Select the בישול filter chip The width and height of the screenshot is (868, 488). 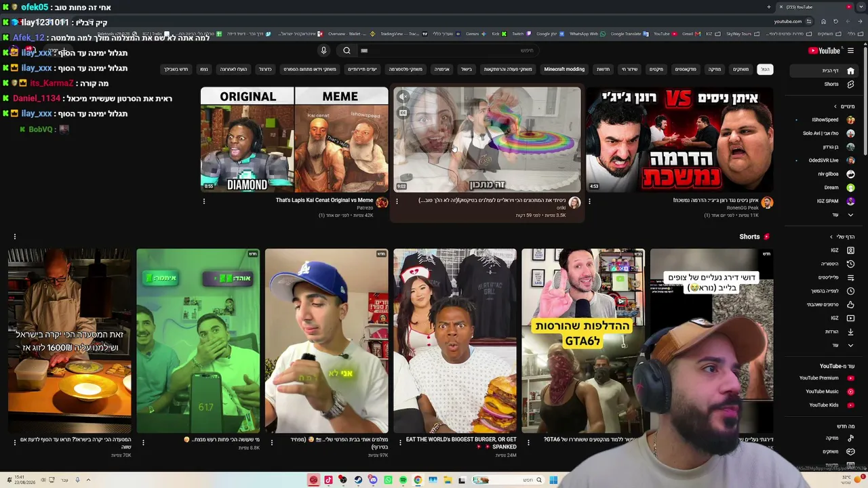coord(467,69)
